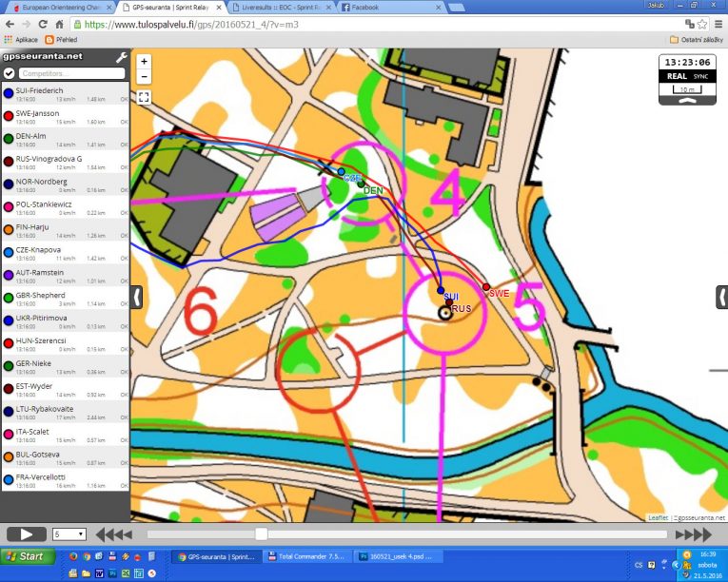The height and width of the screenshot is (582, 728).
Task: Reload the current page
Action: 43,24
